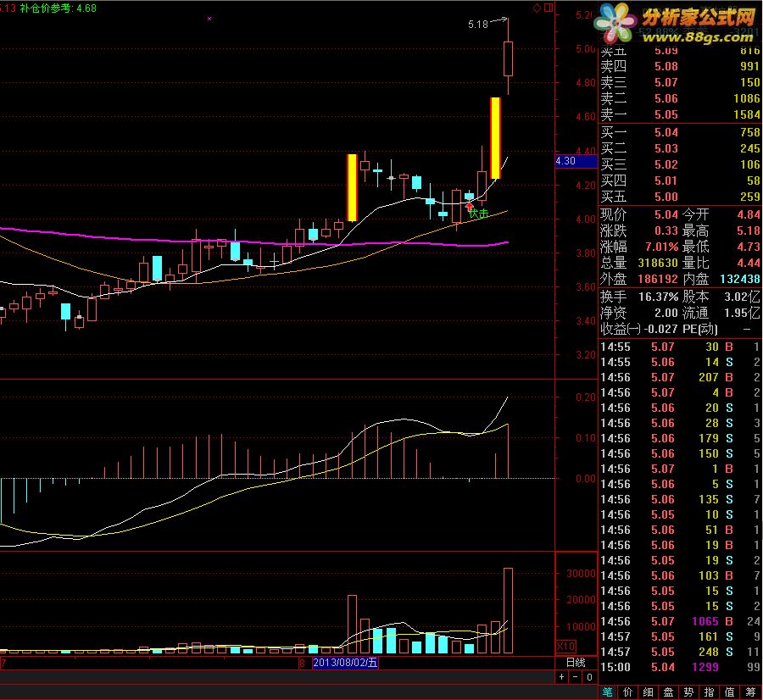763x700 pixels.
Task: Click the 卖一 ask row at 5.05
Action: coord(680,114)
